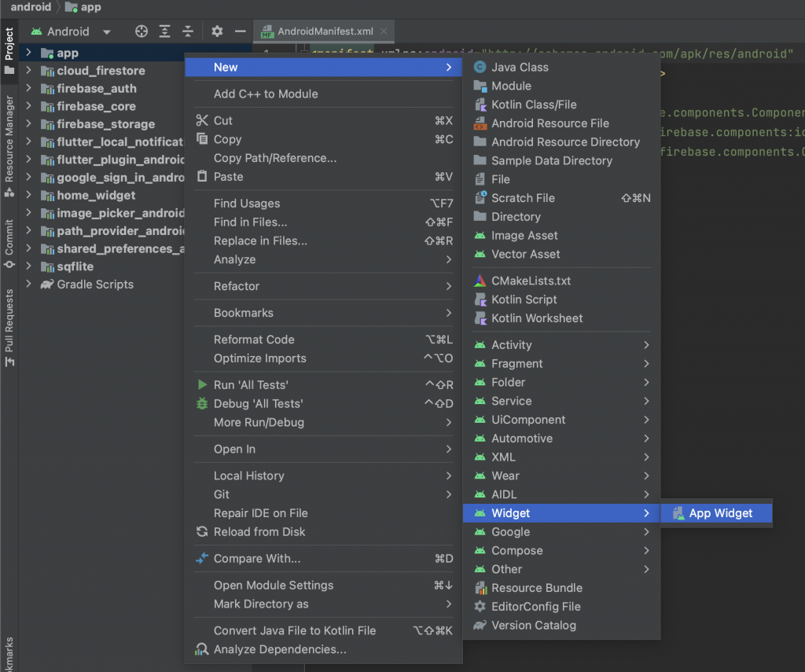Choose Java Class from New submenu
This screenshot has height=672, width=805.
(x=561, y=68)
